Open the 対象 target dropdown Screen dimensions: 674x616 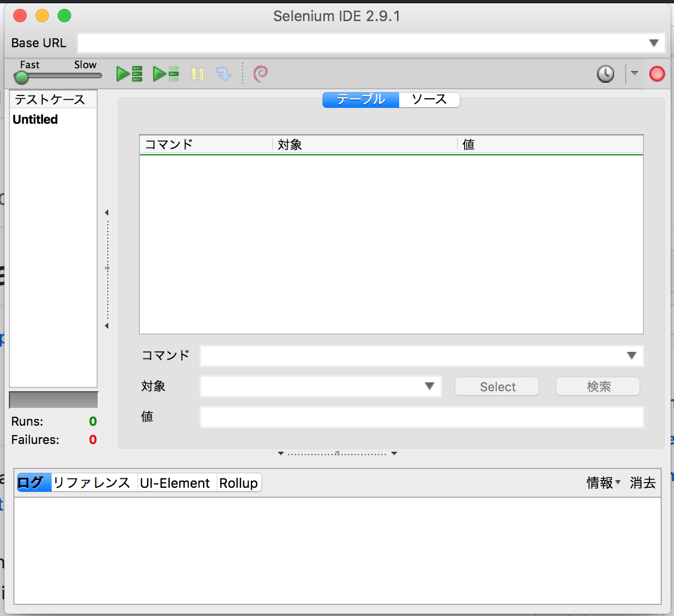(429, 386)
